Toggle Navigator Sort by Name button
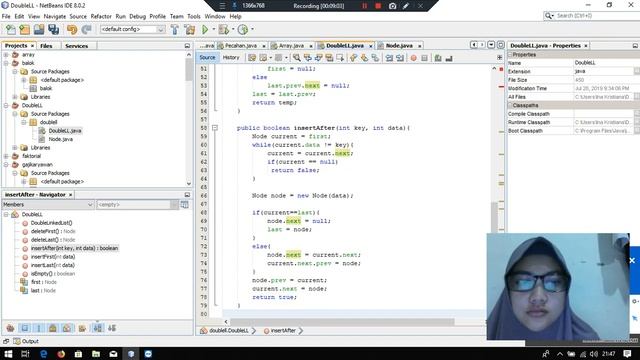 (98, 328)
